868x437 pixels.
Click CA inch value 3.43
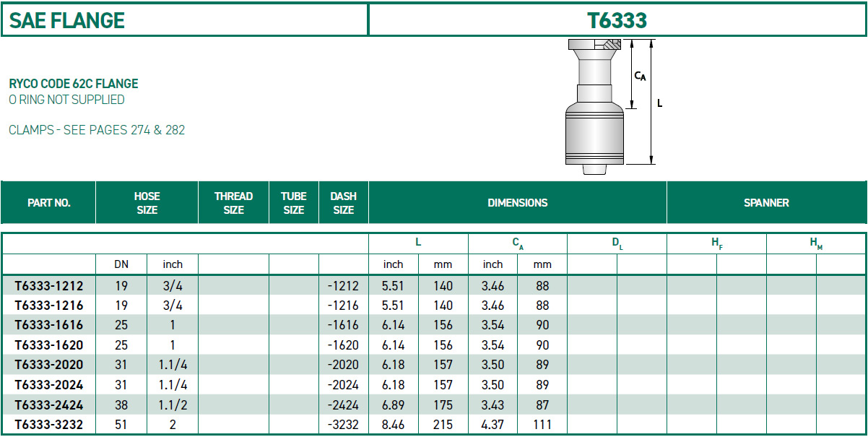tap(492, 404)
